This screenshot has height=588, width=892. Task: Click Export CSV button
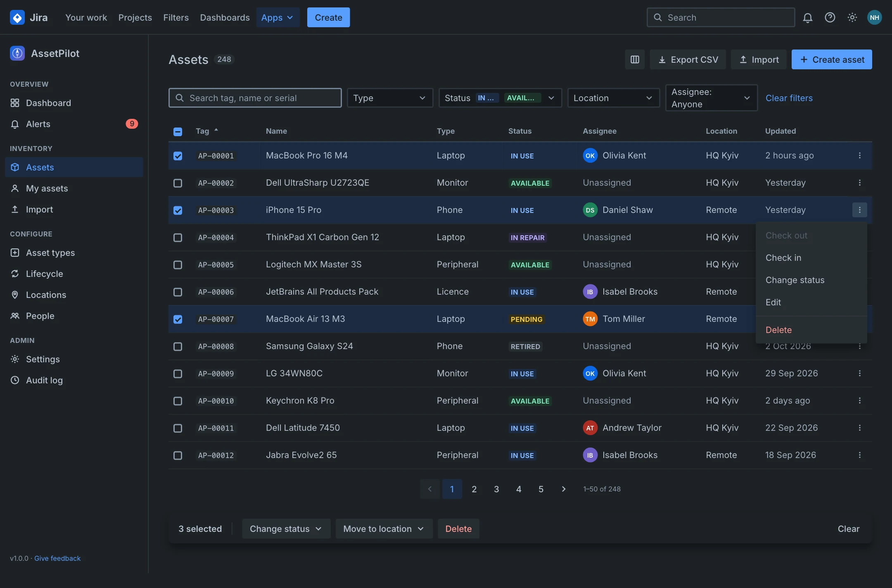688,59
